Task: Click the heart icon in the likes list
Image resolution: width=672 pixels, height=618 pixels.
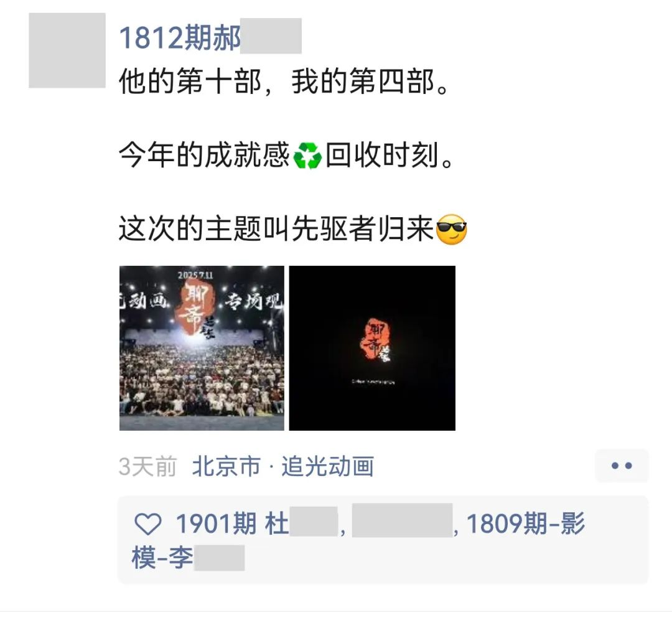Action: coord(148,524)
